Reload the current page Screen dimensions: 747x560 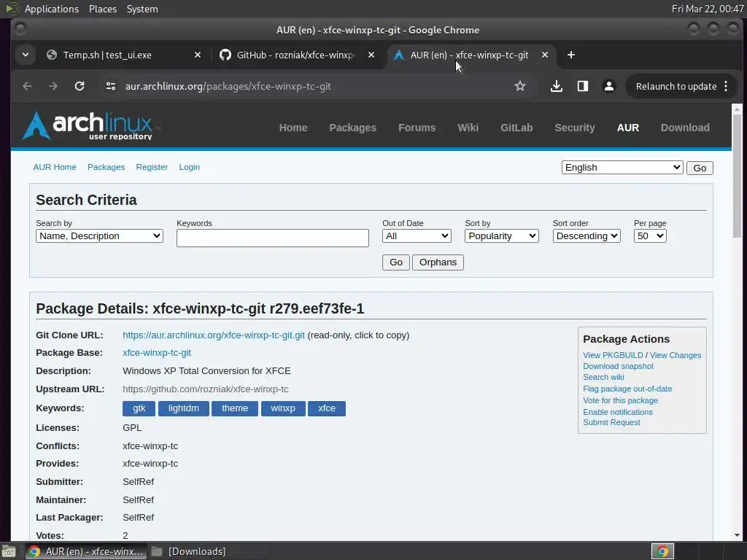click(x=80, y=86)
